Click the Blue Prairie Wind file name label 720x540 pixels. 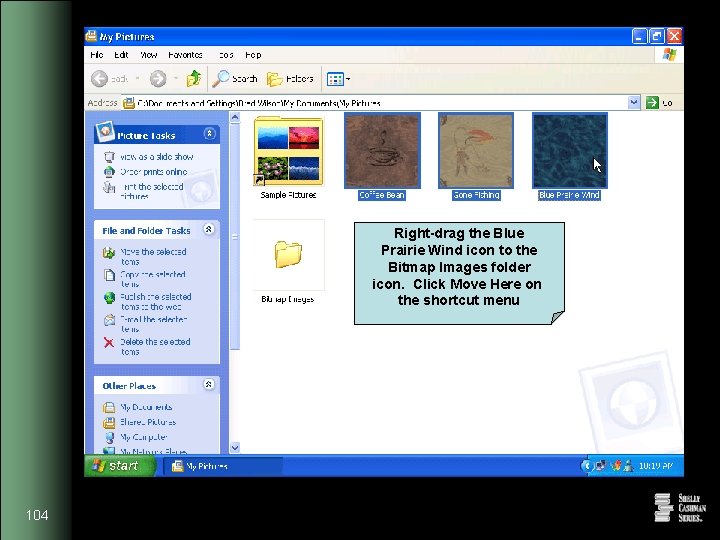pyautogui.click(x=569, y=195)
